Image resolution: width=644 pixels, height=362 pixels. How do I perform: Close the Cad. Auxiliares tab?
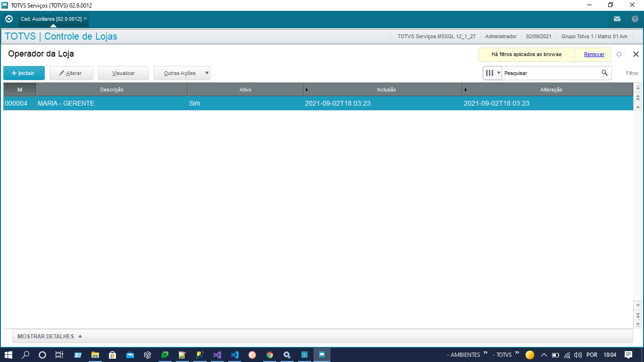pos(85,18)
